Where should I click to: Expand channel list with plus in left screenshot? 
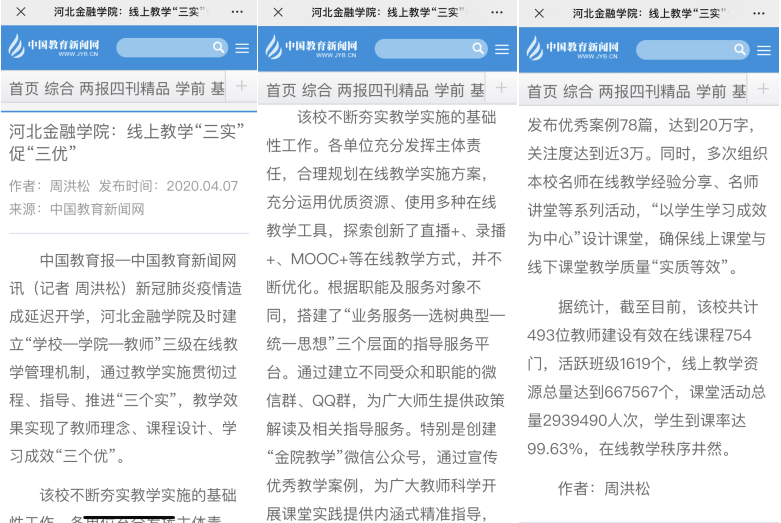(x=242, y=86)
